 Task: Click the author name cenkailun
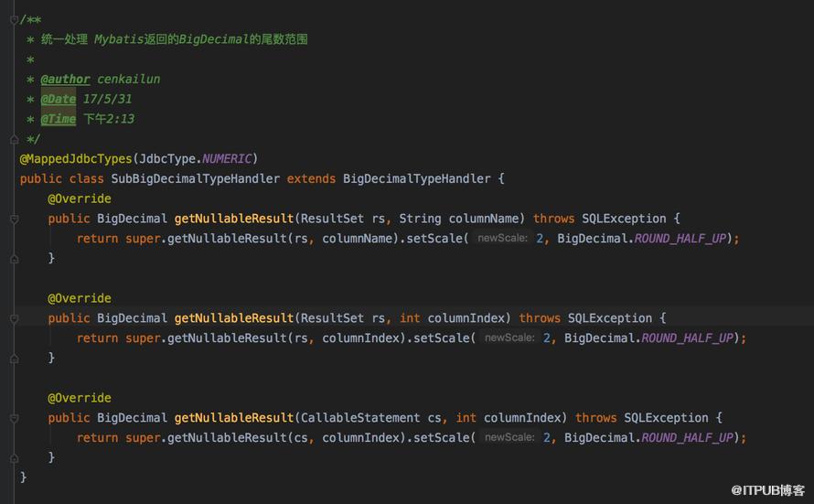pos(129,80)
